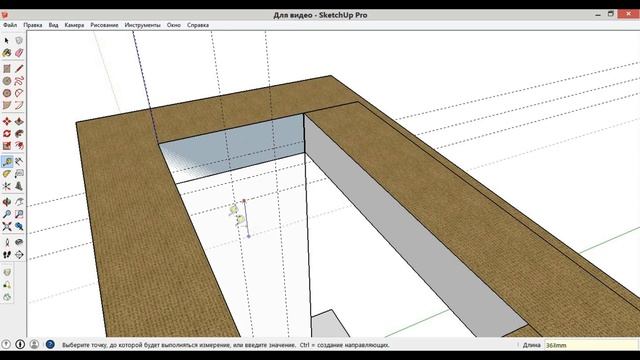Pick the Follow Me tool
The height and width of the screenshot is (360, 640).
pos(19,133)
